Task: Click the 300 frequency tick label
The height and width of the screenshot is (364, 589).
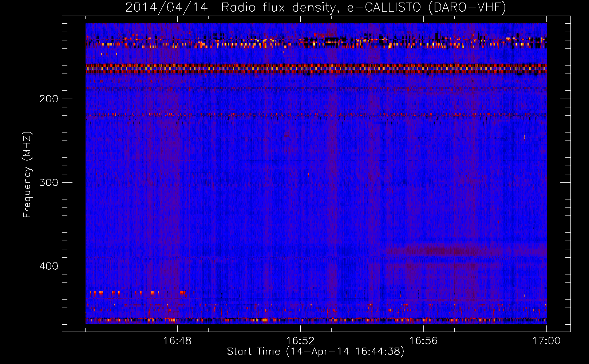Action: pos(49,182)
